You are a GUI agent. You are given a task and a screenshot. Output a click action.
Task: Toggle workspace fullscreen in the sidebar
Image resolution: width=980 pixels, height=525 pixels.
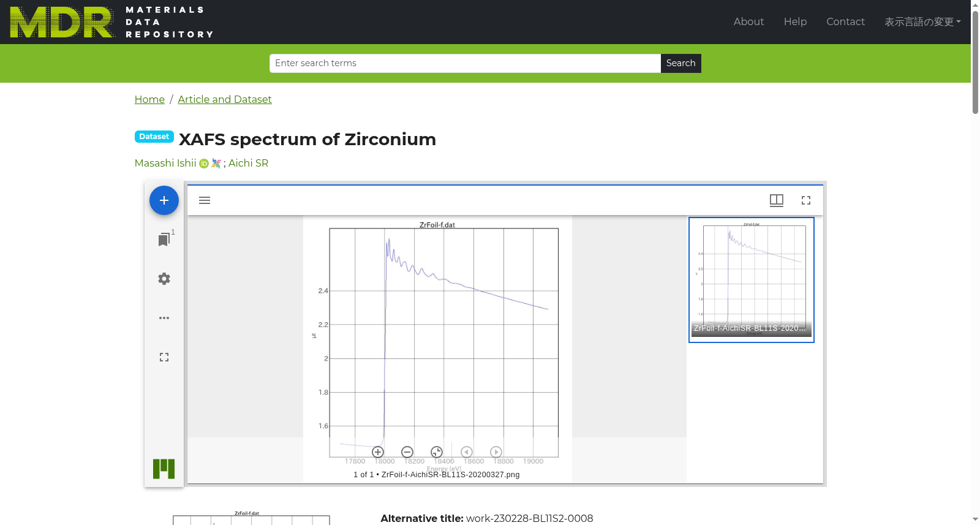(x=164, y=357)
